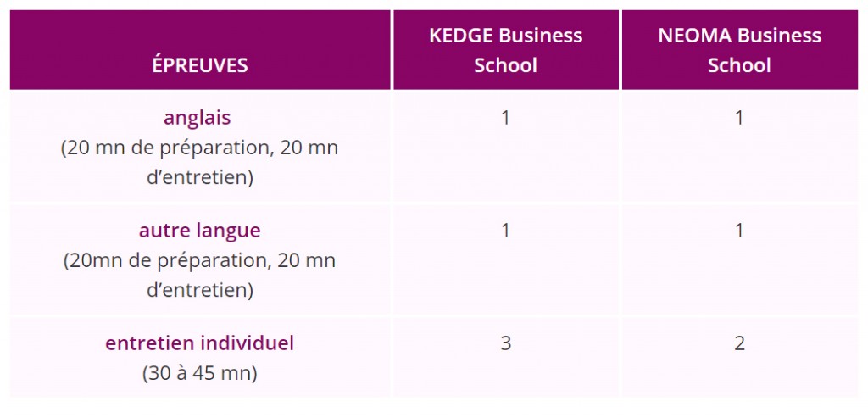Select KEDGE coefficient for anglais
Screen dimensions: 868x418
pos(505,119)
